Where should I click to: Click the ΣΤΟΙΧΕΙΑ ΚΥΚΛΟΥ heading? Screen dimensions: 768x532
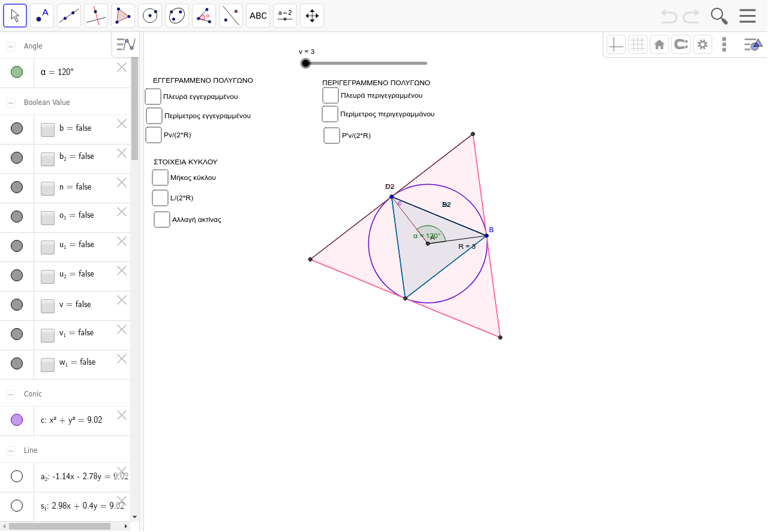[185, 162]
